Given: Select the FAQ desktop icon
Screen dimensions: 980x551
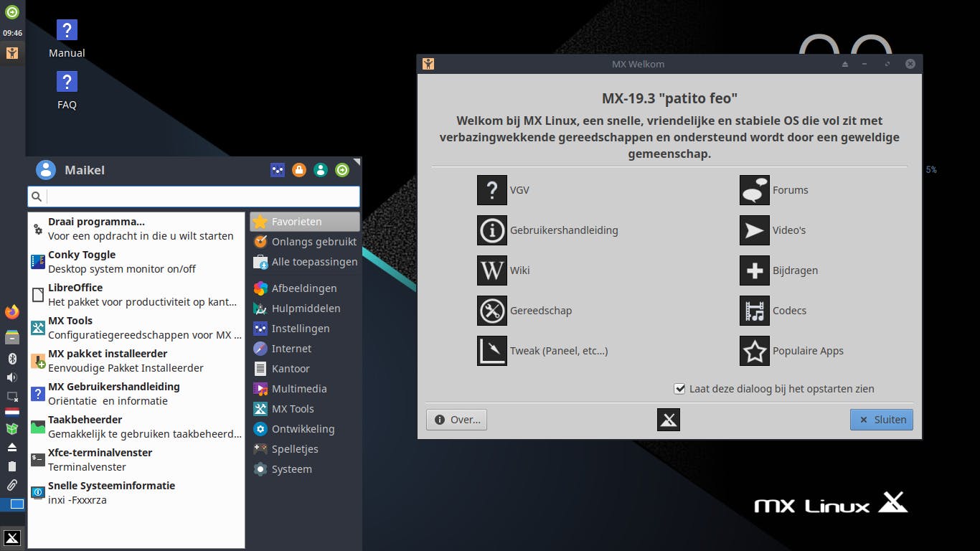Looking at the screenshot, I should pyautogui.click(x=67, y=90).
